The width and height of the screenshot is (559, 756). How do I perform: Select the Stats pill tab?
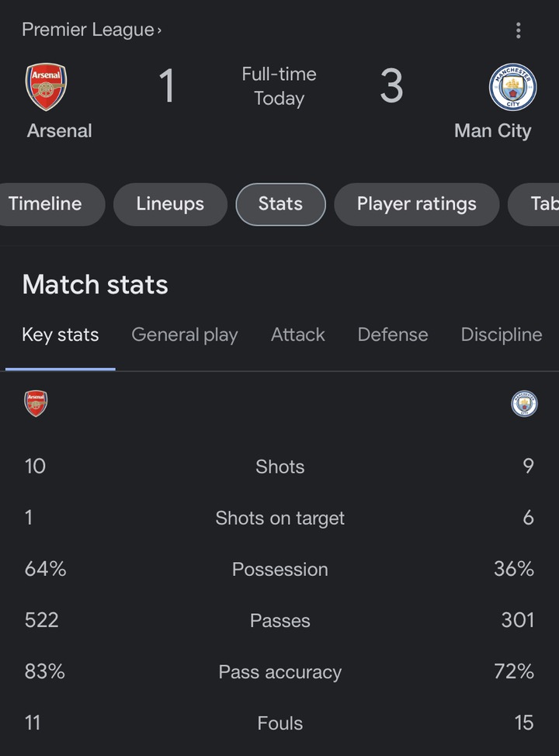click(x=280, y=204)
